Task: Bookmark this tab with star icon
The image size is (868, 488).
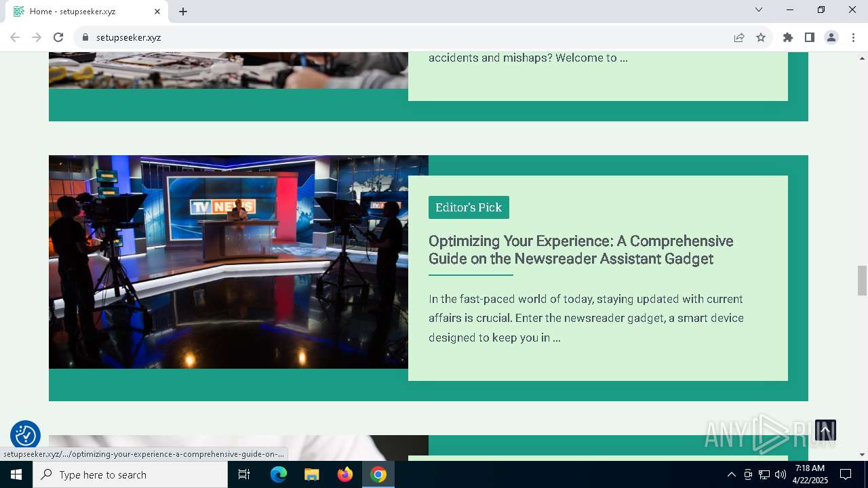Action: click(x=761, y=37)
